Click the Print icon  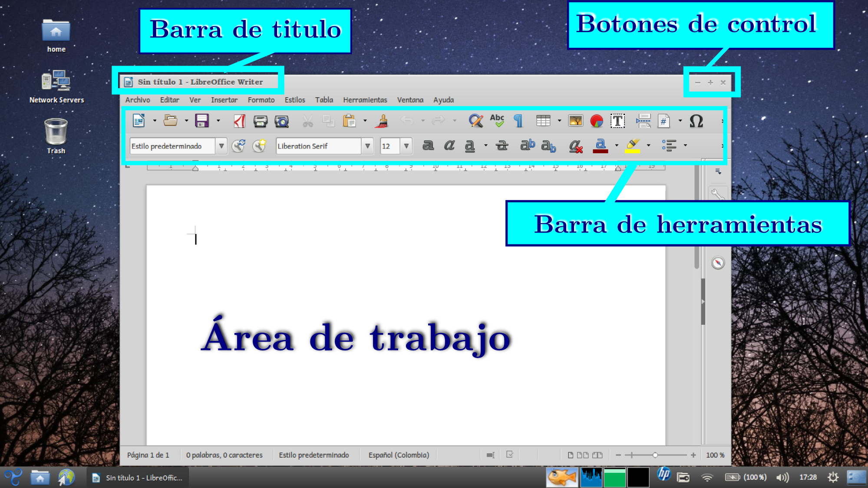[x=261, y=121]
